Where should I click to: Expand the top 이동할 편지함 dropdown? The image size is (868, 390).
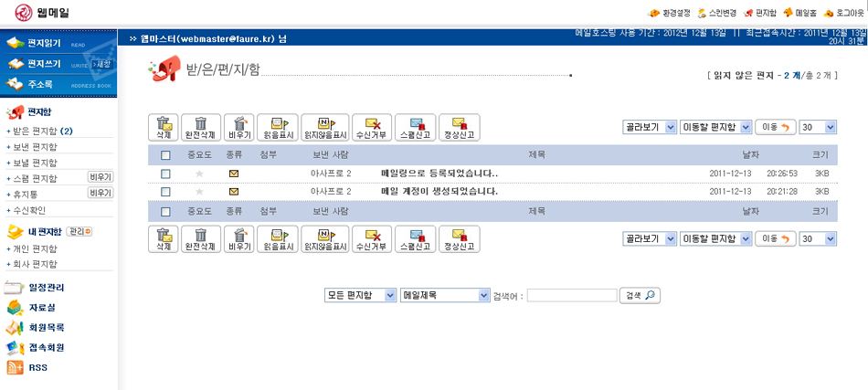coord(715,127)
